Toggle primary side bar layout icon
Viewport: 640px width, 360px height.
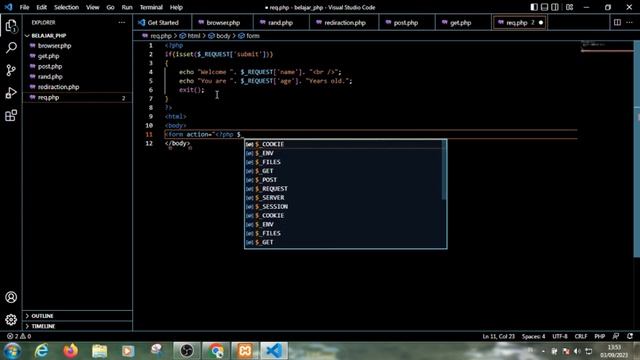(534, 7)
